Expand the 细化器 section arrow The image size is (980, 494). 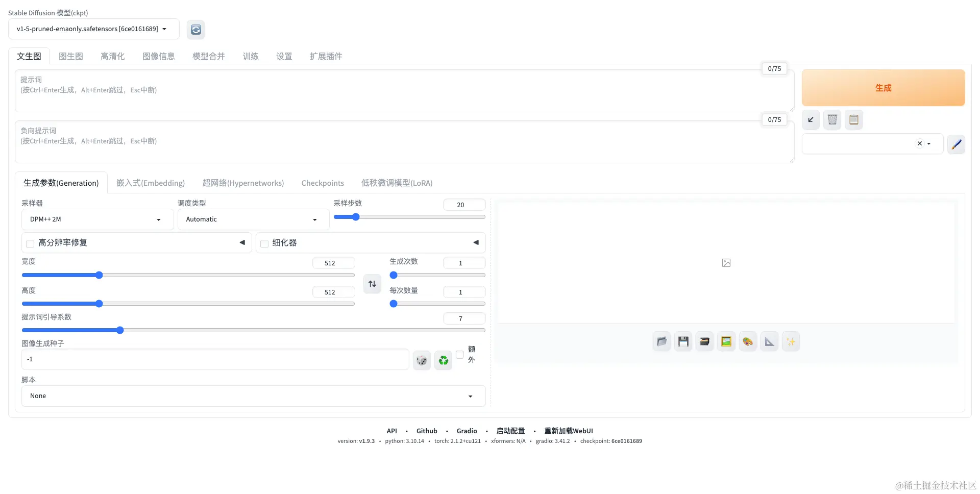coord(476,242)
